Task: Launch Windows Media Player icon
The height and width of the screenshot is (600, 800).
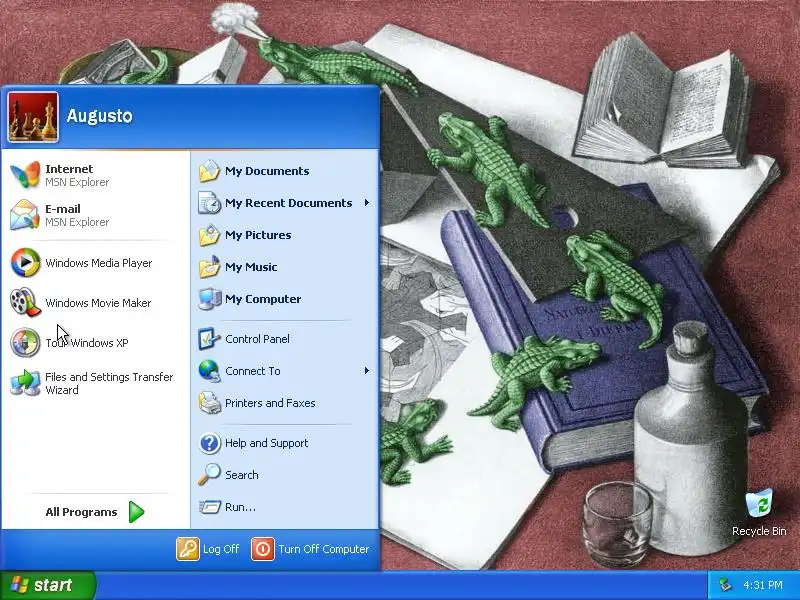Action: tap(25, 263)
